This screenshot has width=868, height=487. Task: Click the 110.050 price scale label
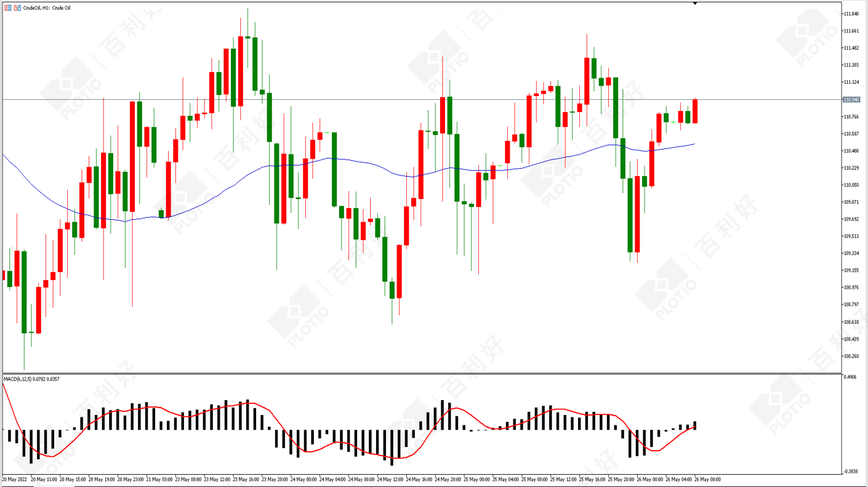click(851, 185)
